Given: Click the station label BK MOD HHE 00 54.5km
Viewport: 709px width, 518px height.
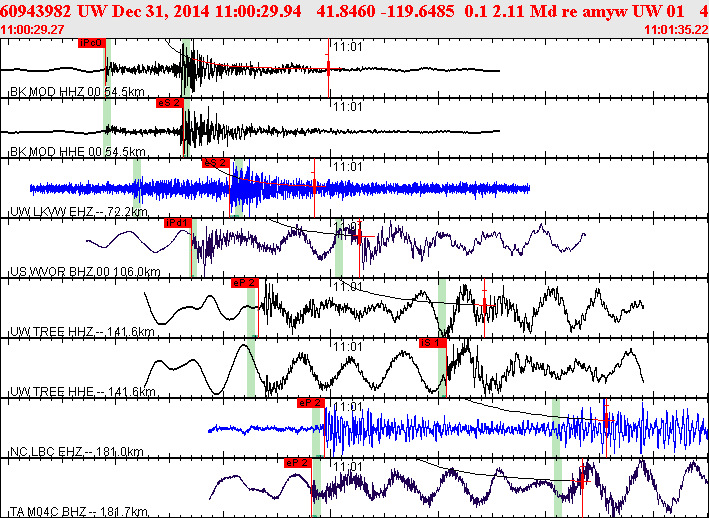Looking at the screenshot, I should tap(77, 152).
